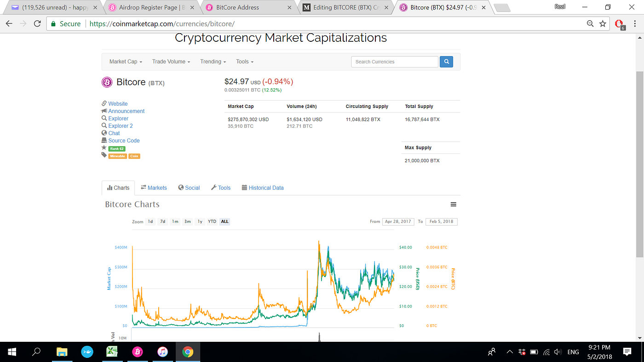Open iTunes from the taskbar
Viewport: 644px width, 362px height.
coord(162,352)
